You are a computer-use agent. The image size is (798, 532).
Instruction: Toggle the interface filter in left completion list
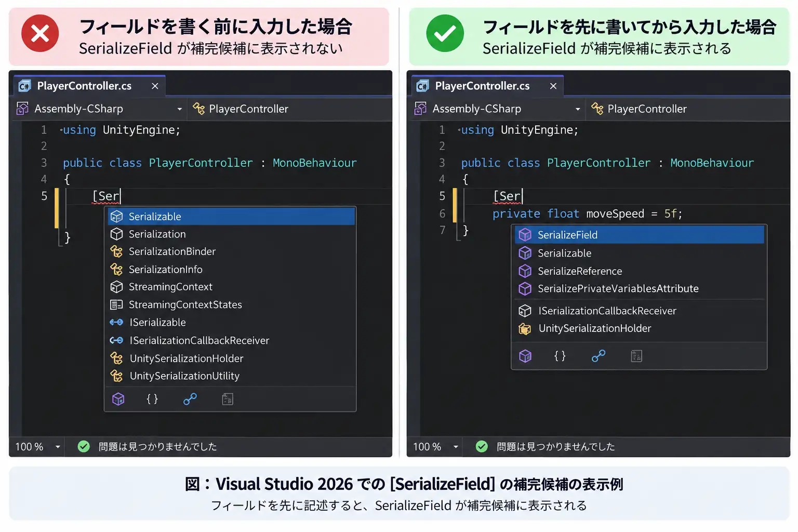190,399
